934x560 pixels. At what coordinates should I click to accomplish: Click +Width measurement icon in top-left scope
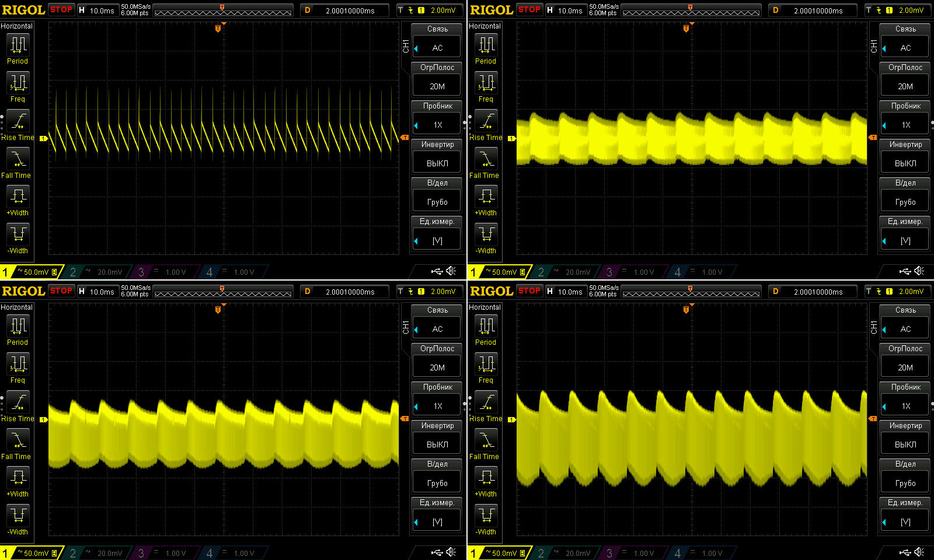18,197
